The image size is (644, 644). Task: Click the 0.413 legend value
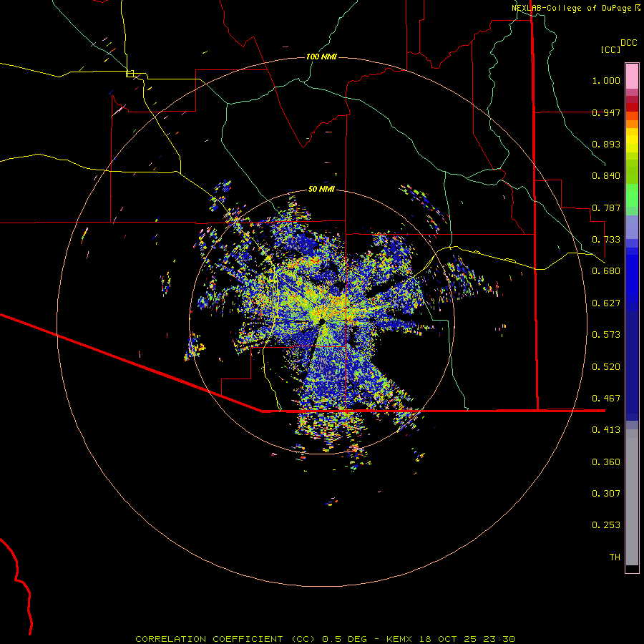[x=606, y=430]
